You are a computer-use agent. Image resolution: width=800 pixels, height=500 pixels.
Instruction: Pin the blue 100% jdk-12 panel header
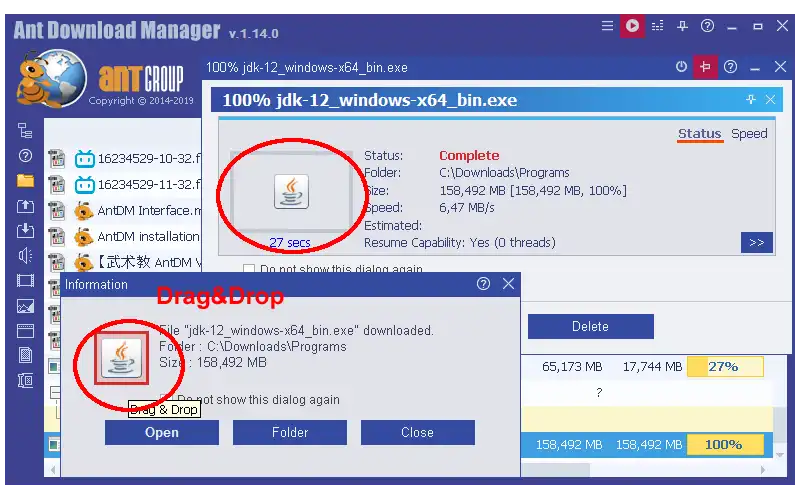pyautogui.click(x=751, y=100)
